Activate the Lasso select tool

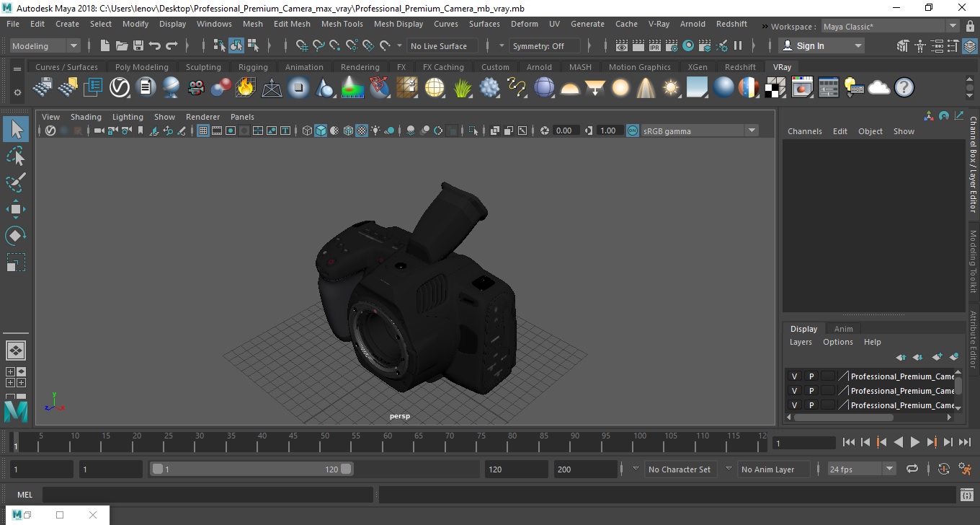coord(16,156)
